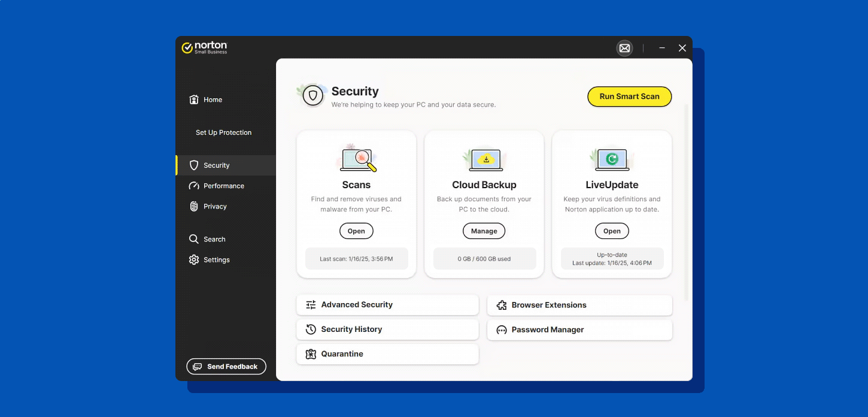The image size is (868, 417).
Task: Open Settings via the gear icon
Action: pos(195,259)
